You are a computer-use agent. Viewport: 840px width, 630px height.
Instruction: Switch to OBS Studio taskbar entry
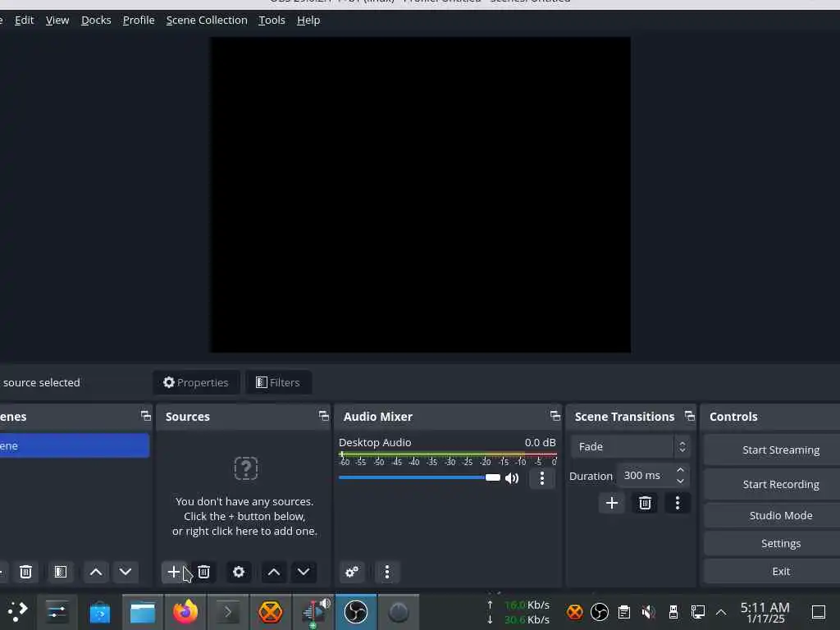[356, 611]
